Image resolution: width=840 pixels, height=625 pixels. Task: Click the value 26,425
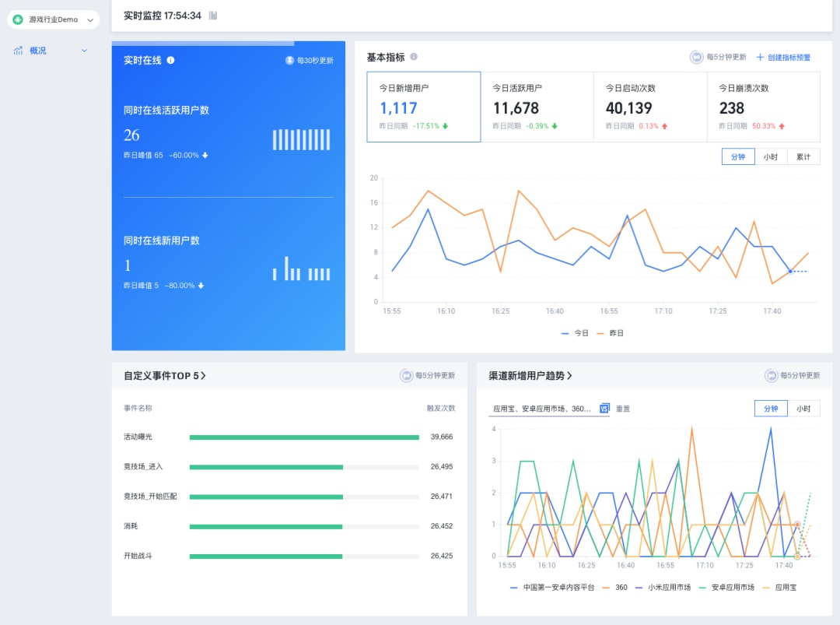[x=442, y=556]
